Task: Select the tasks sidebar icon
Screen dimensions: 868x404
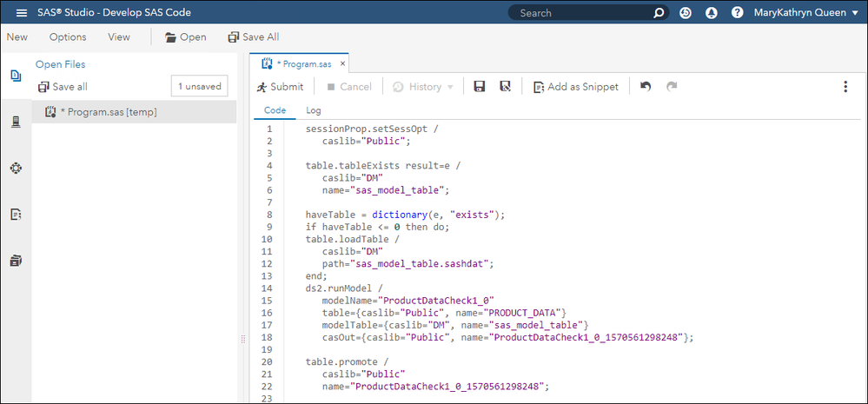Action: coord(16,168)
